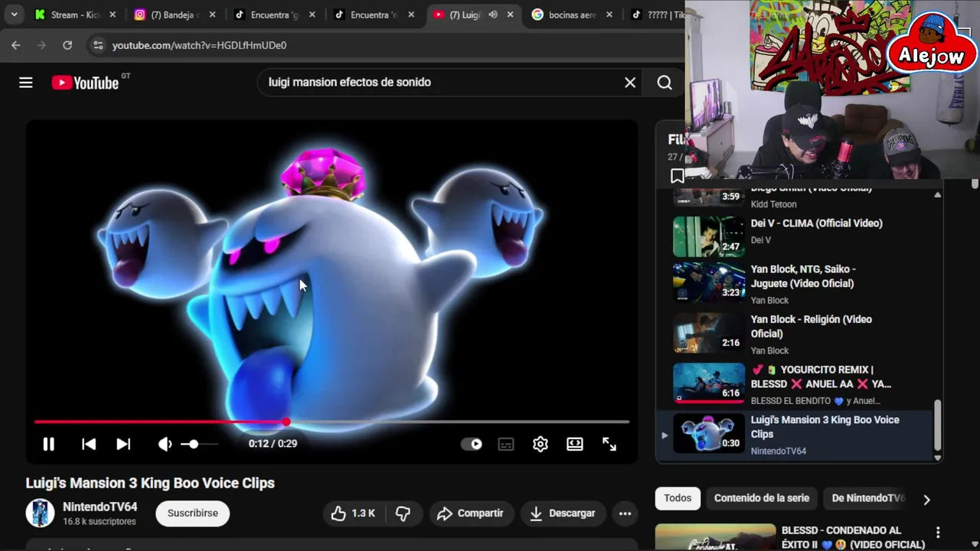The width and height of the screenshot is (980, 551).
Task: Open the YouTube hamburger guide menu
Action: point(26,83)
